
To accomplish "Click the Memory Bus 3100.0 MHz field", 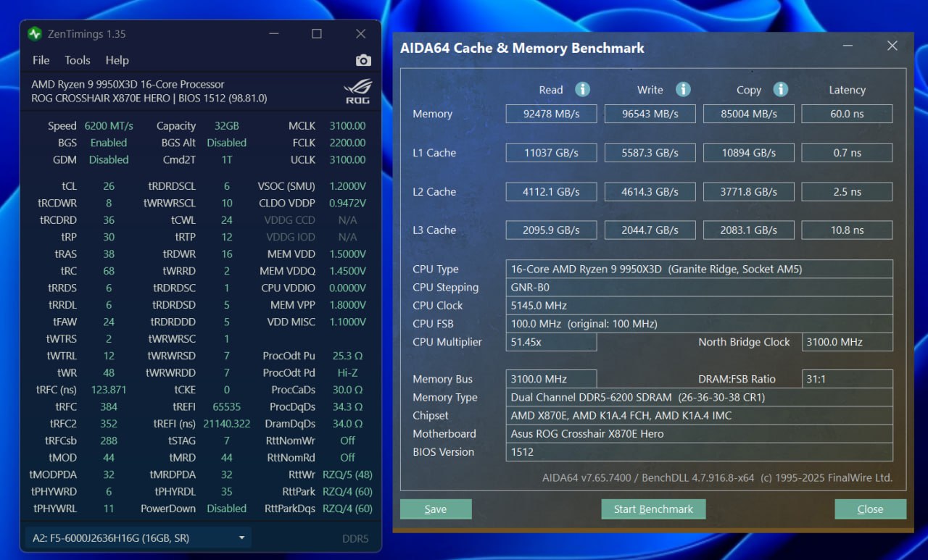I will (551, 379).
